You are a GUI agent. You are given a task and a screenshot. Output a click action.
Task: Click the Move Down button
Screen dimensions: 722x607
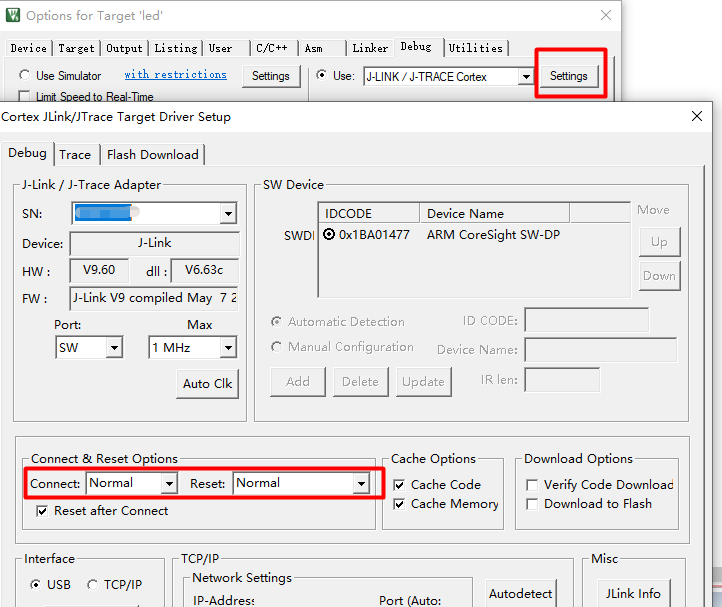click(659, 276)
